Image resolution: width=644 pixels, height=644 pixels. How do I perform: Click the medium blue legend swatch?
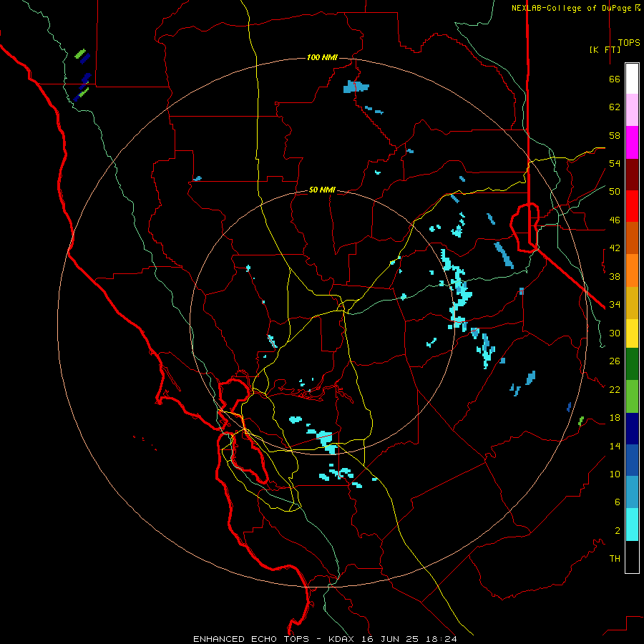pyautogui.click(x=632, y=460)
